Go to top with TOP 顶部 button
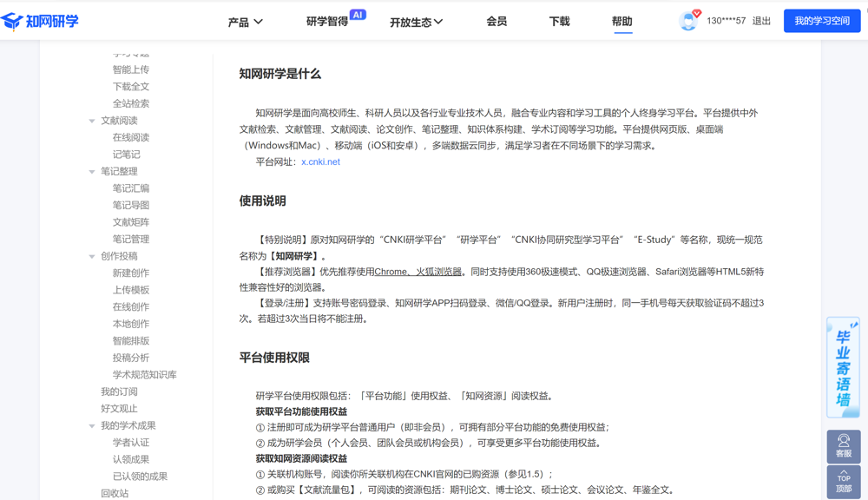The height and width of the screenshot is (500, 868). [844, 483]
